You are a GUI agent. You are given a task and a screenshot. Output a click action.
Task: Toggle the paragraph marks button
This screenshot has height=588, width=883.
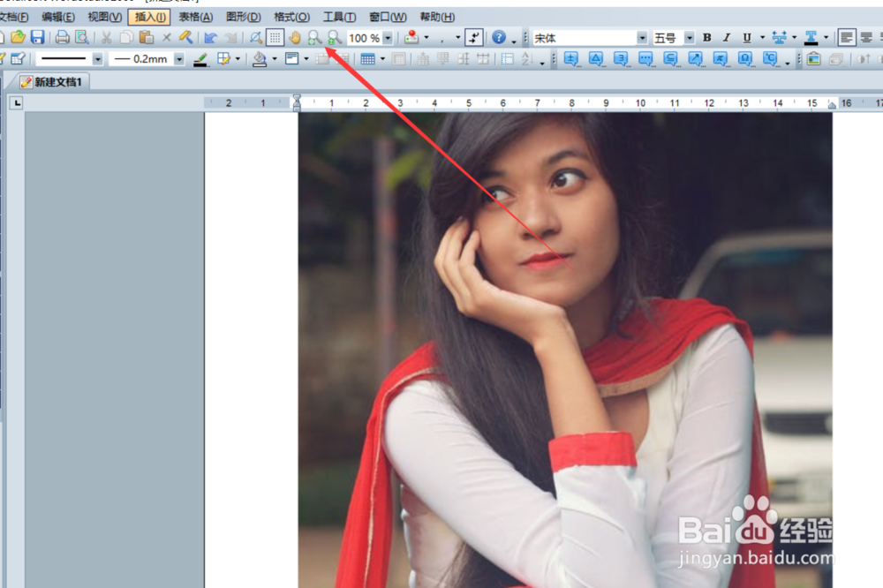pyautogui.click(x=474, y=38)
